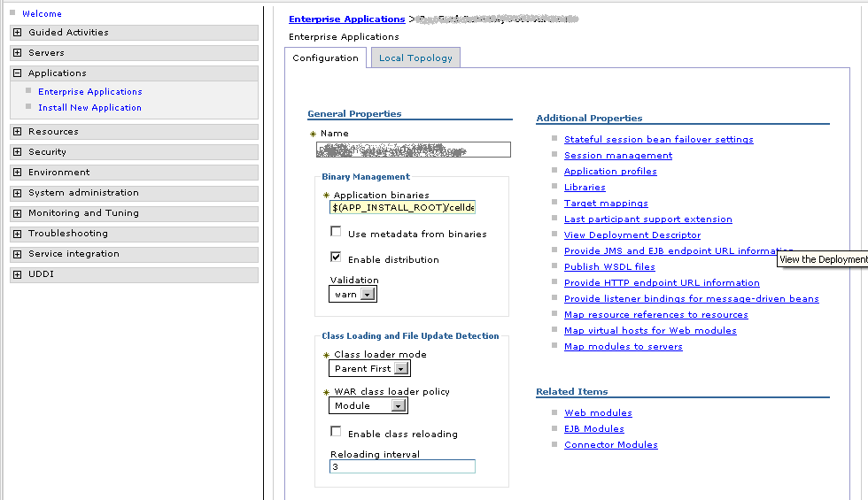Click plus icon beside Troubleshooting
Screen dimensions: 868x500
(18, 234)
